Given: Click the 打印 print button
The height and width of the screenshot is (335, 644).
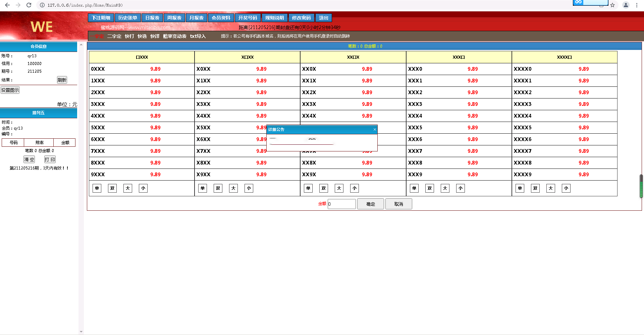Looking at the screenshot, I should [50, 159].
